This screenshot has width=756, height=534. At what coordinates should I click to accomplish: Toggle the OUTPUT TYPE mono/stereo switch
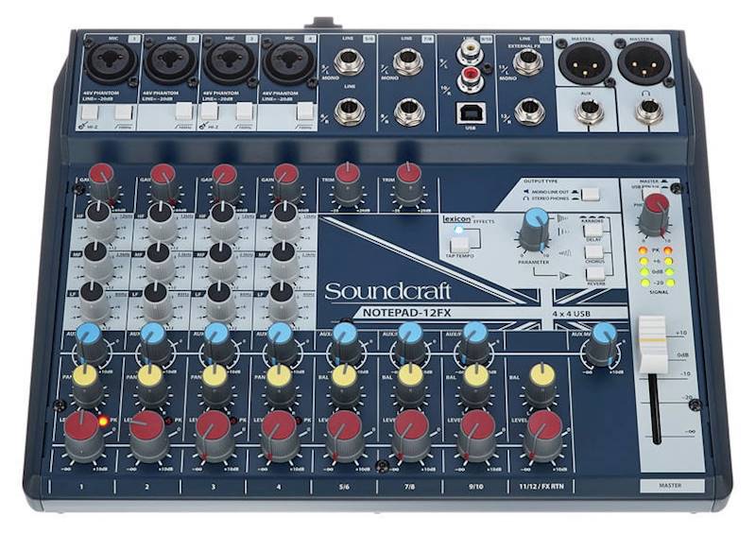pos(591,195)
